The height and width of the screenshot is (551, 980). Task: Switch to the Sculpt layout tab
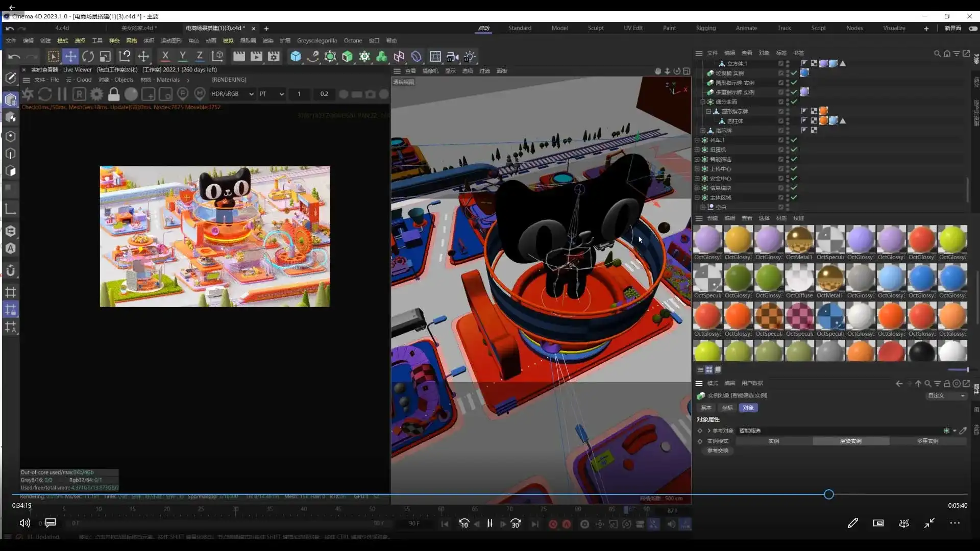[595, 28]
